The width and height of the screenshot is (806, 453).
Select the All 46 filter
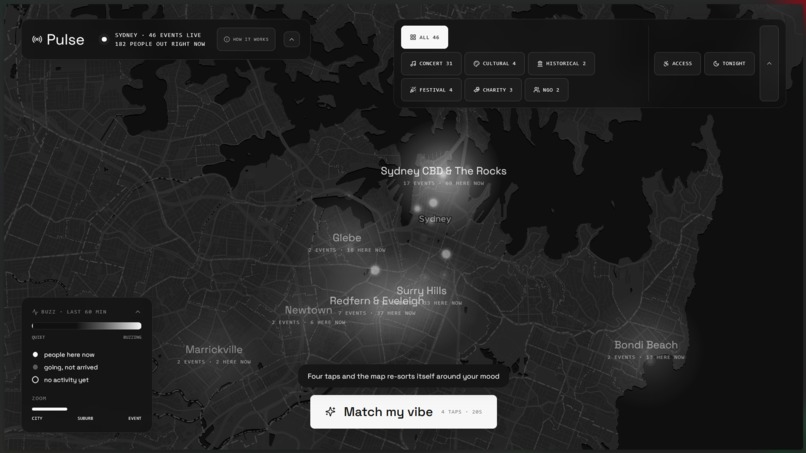pyautogui.click(x=425, y=37)
